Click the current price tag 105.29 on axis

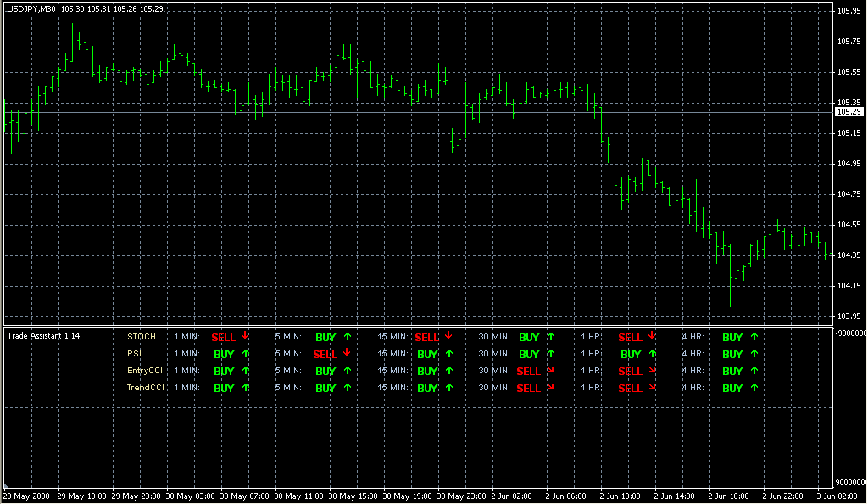(849, 111)
